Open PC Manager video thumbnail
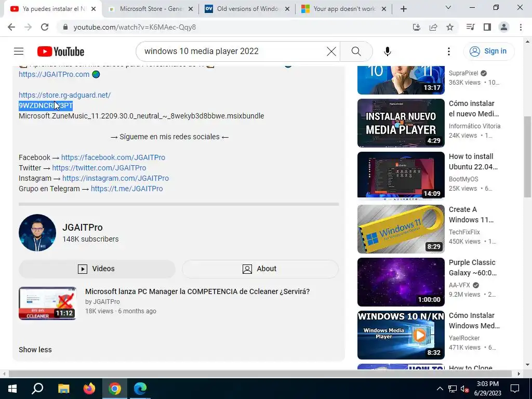The width and height of the screenshot is (532, 399). pyautogui.click(x=47, y=303)
